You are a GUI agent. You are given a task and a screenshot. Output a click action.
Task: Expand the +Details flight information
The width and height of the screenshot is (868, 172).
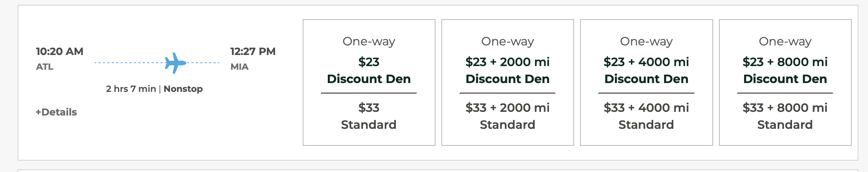coord(56,112)
